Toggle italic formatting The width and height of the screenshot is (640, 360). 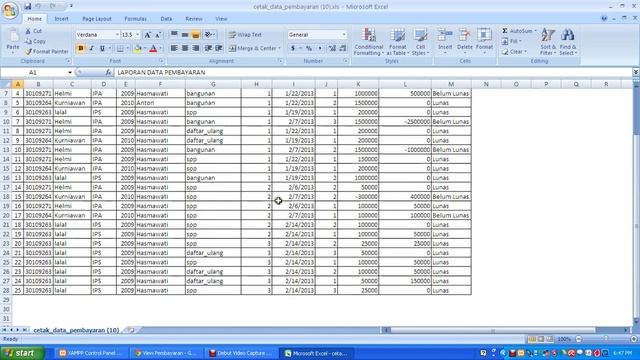(x=91, y=49)
